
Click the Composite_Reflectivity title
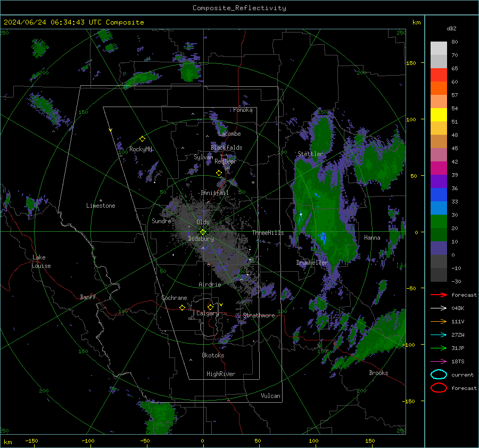pos(240,8)
